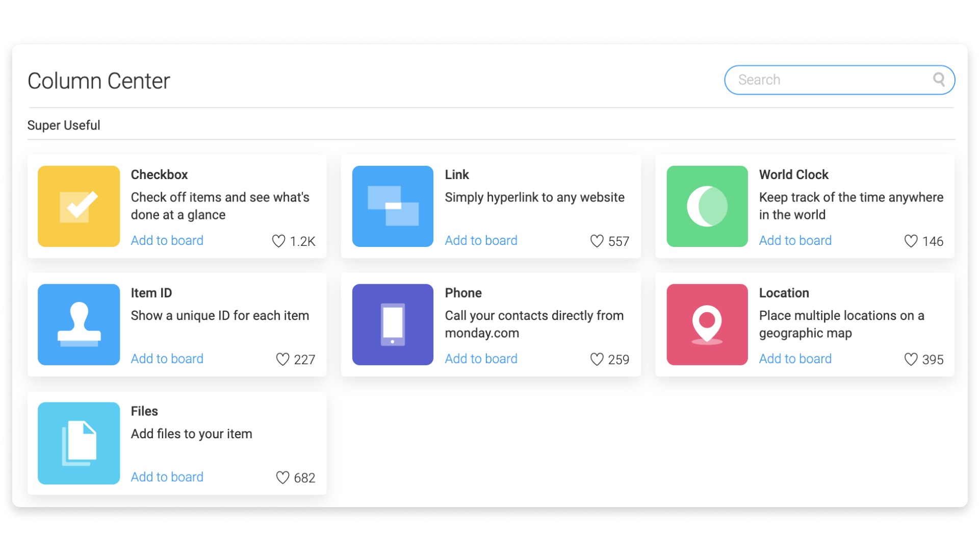
Task: Click the 227 like count
Action: coord(304,360)
